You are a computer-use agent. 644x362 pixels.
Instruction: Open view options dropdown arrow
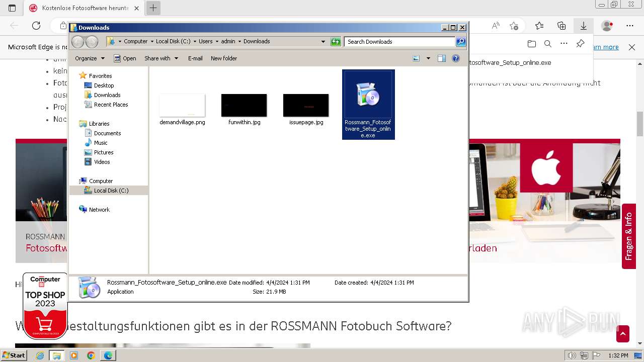pyautogui.click(x=428, y=58)
